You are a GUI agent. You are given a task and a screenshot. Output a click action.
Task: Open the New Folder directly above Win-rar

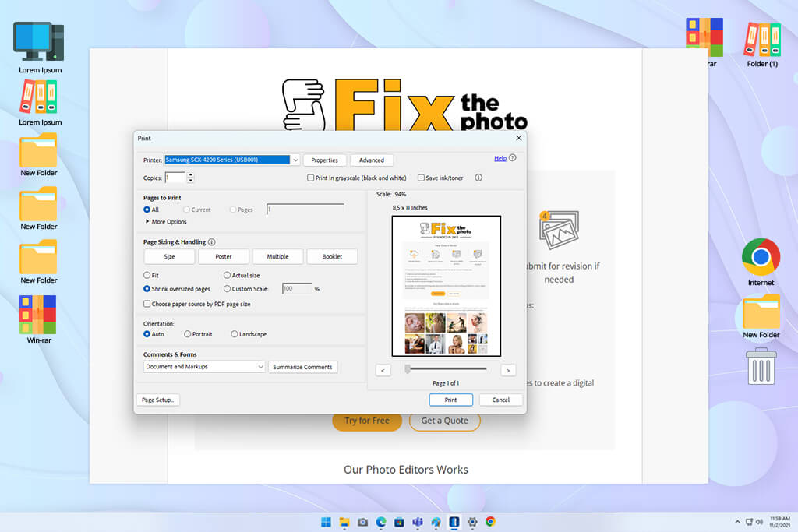tap(38, 259)
